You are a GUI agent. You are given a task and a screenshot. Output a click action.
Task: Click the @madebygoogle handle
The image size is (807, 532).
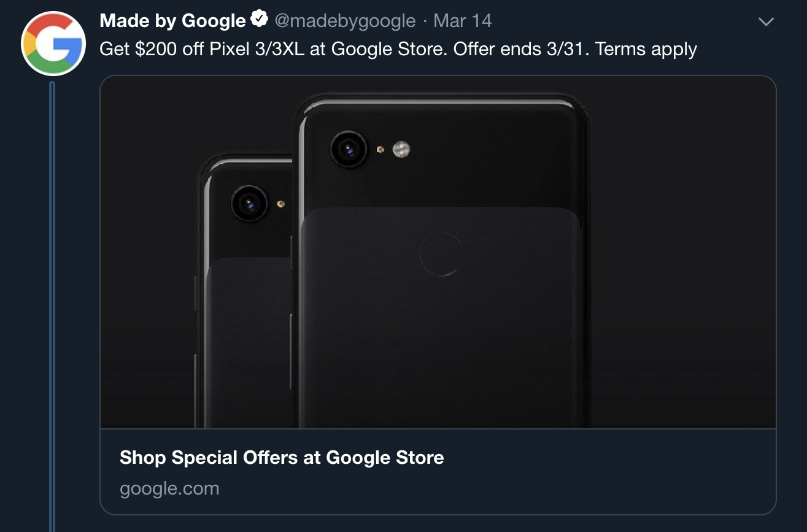coord(345,21)
